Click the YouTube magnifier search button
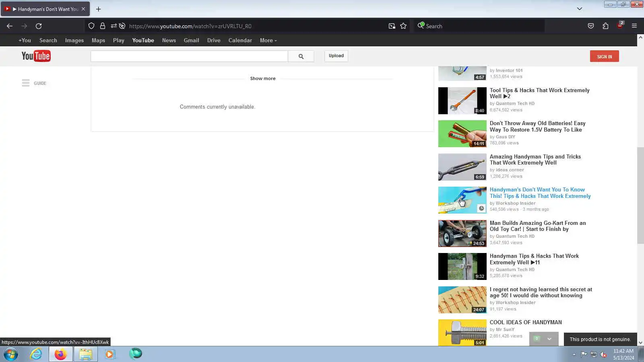Screen dimensions: 644x362 tap(301, 56)
